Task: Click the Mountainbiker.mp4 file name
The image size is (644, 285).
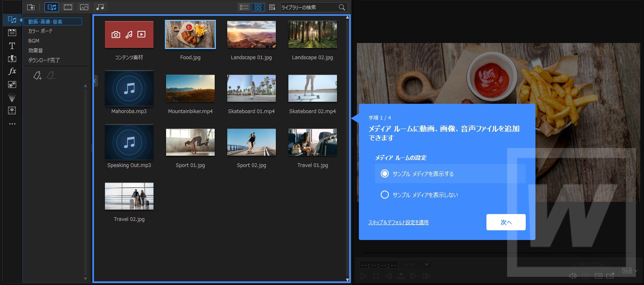Action: (x=190, y=111)
